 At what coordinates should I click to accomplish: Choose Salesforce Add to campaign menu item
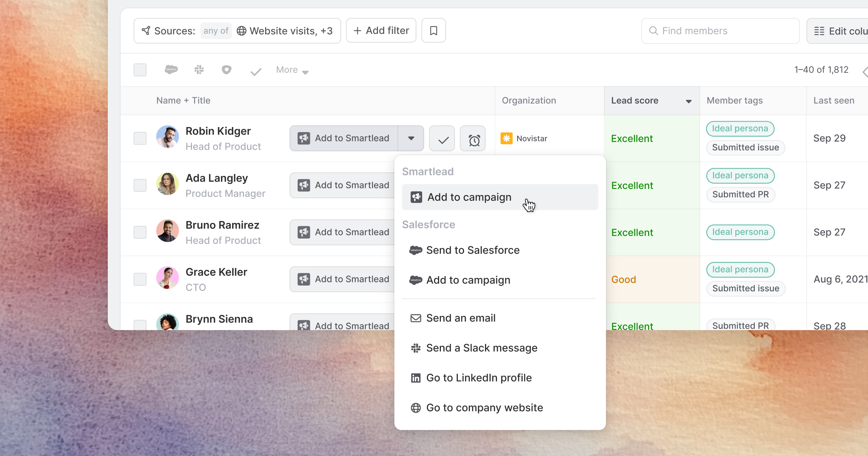(500, 280)
